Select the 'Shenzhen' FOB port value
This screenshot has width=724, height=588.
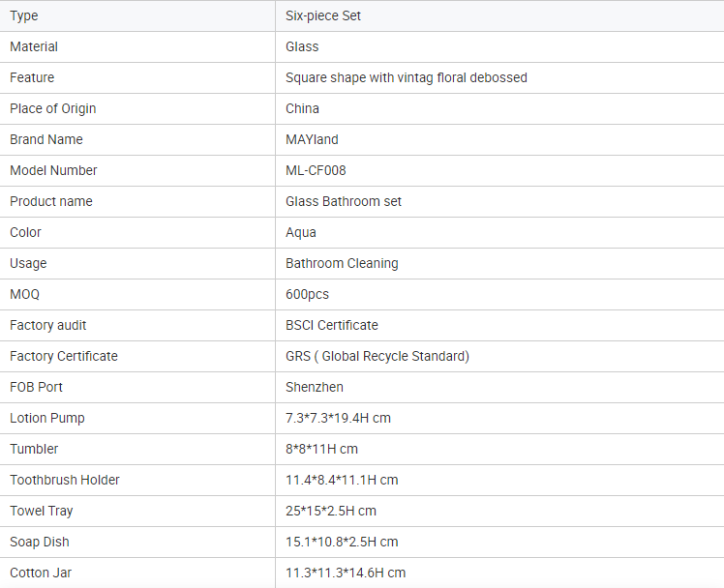tap(315, 387)
